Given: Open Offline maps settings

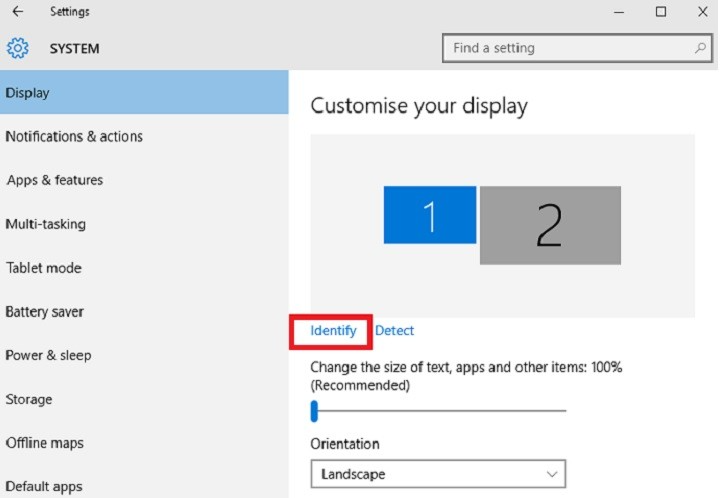Looking at the screenshot, I should point(144,442).
